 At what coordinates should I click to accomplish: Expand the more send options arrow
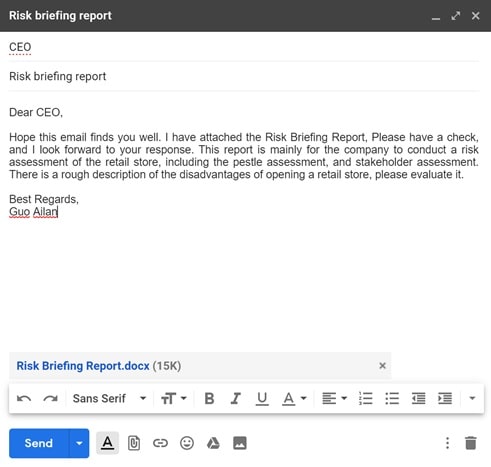(79, 443)
